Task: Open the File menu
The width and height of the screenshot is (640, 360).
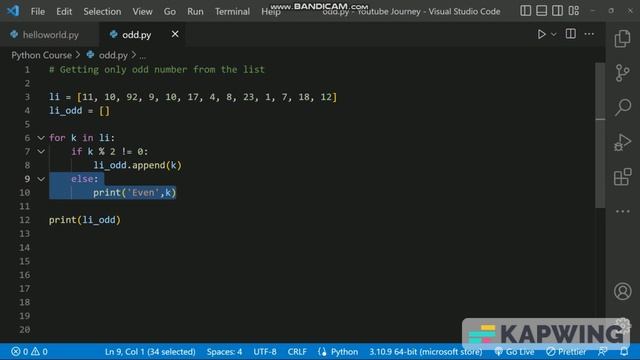Action: [x=38, y=11]
